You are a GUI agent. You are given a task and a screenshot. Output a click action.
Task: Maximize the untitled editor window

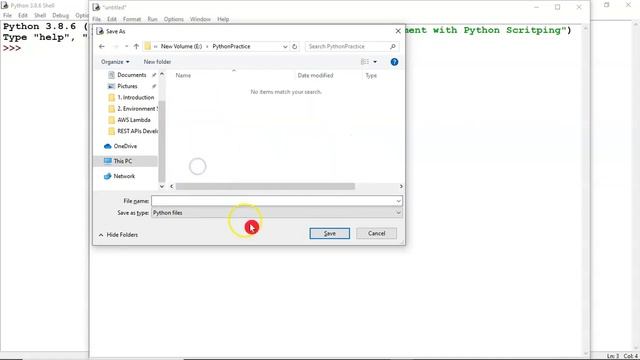[558, 7]
